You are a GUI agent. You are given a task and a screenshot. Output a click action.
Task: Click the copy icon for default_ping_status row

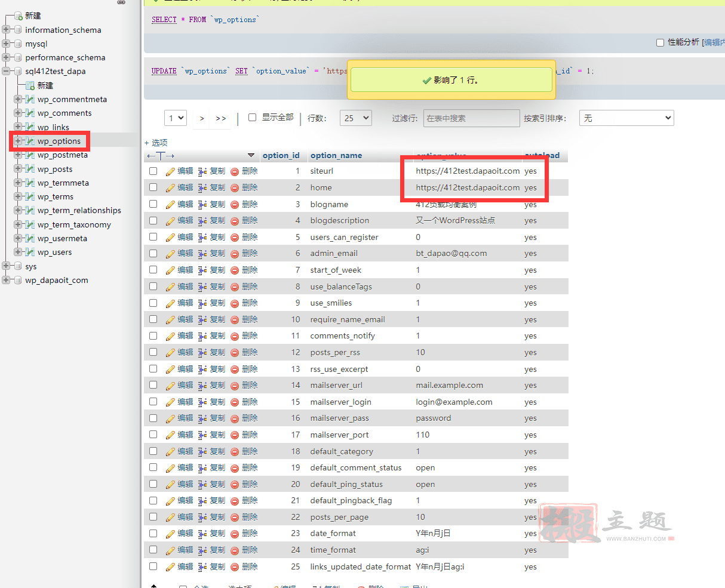tap(202, 485)
